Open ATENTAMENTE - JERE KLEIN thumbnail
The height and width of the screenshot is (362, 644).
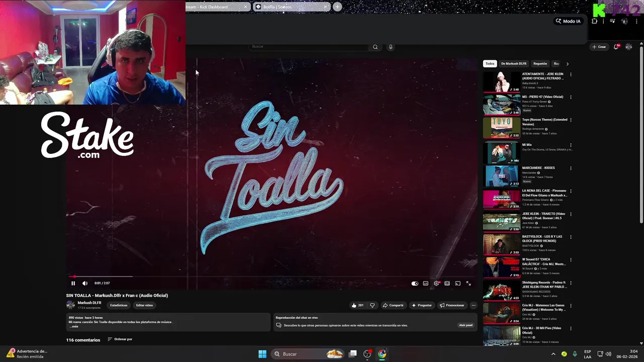[502, 82]
